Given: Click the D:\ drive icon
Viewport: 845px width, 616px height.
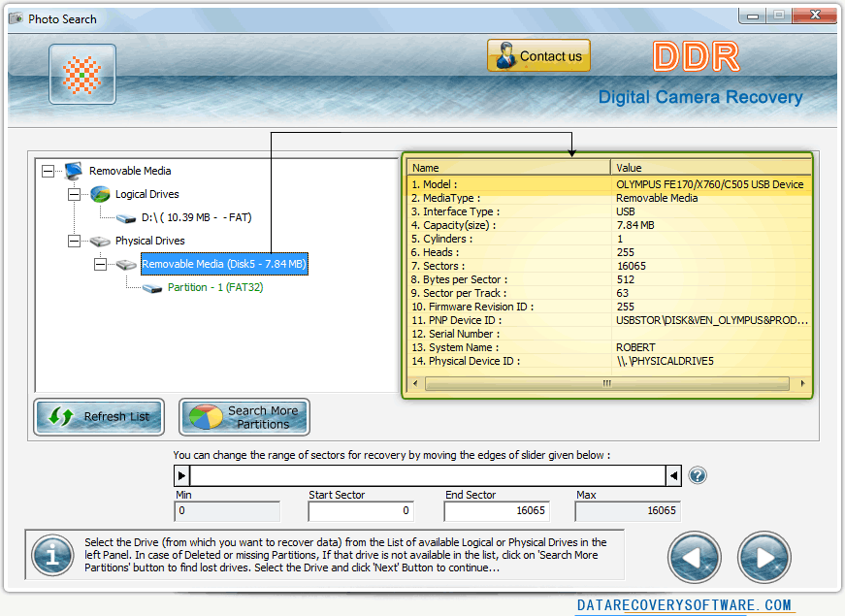Looking at the screenshot, I should 126,218.
